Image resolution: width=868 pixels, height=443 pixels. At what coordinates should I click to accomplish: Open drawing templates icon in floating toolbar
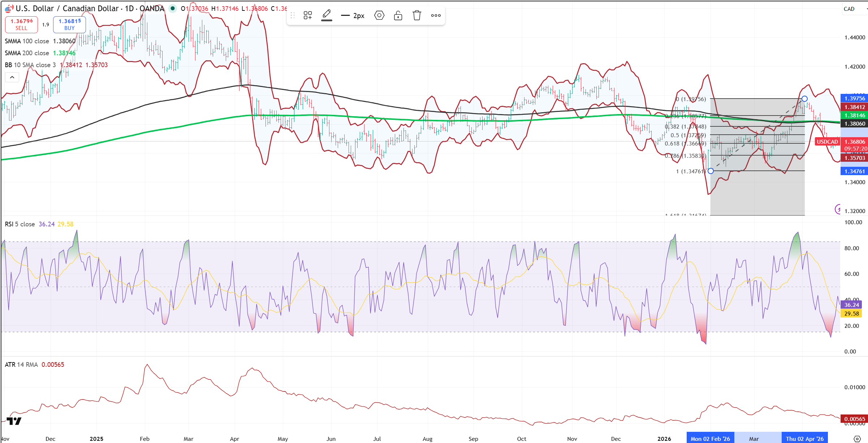[307, 15]
